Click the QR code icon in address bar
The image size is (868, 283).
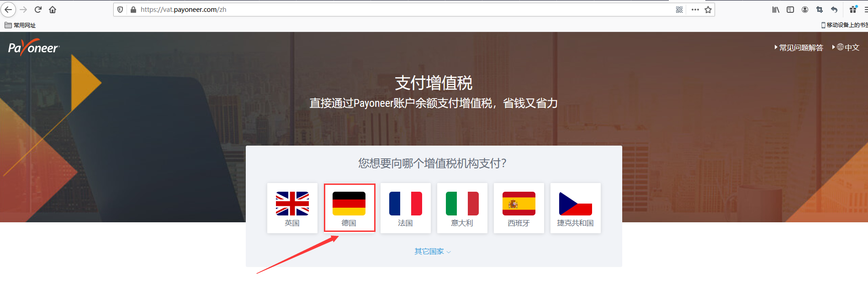[679, 10]
